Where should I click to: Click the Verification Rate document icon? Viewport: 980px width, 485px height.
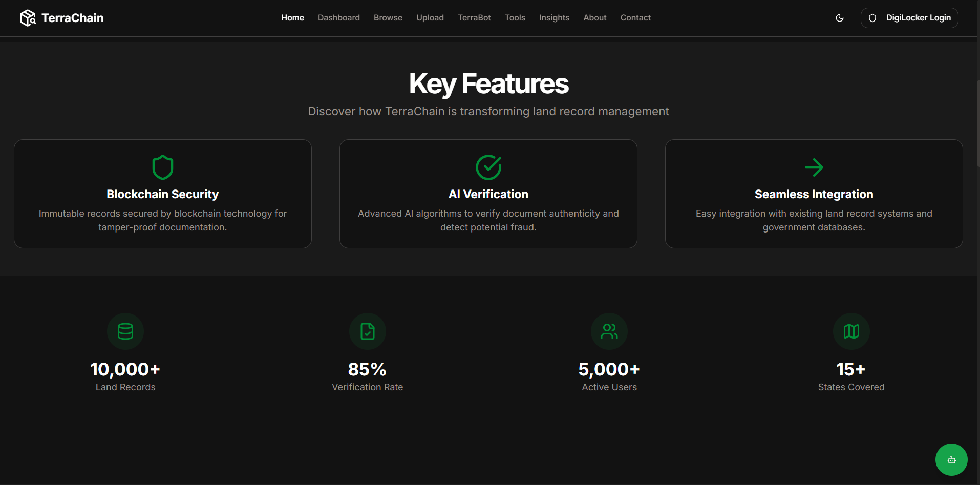tap(367, 331)
